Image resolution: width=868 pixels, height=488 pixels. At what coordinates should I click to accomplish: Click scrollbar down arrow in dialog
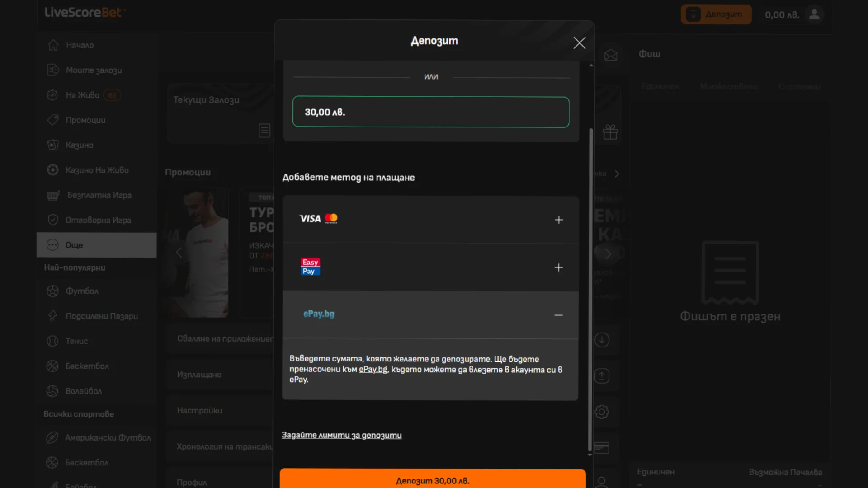(x=590, y=455)
